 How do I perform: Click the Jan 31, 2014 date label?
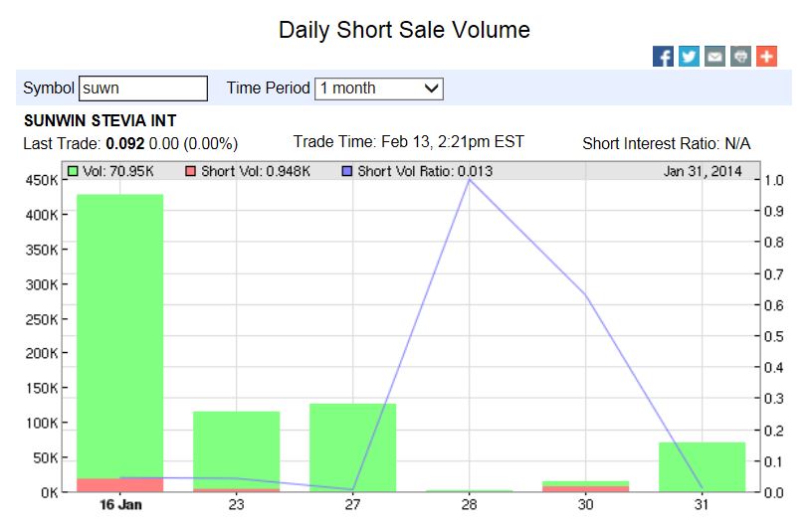[703, 171]
